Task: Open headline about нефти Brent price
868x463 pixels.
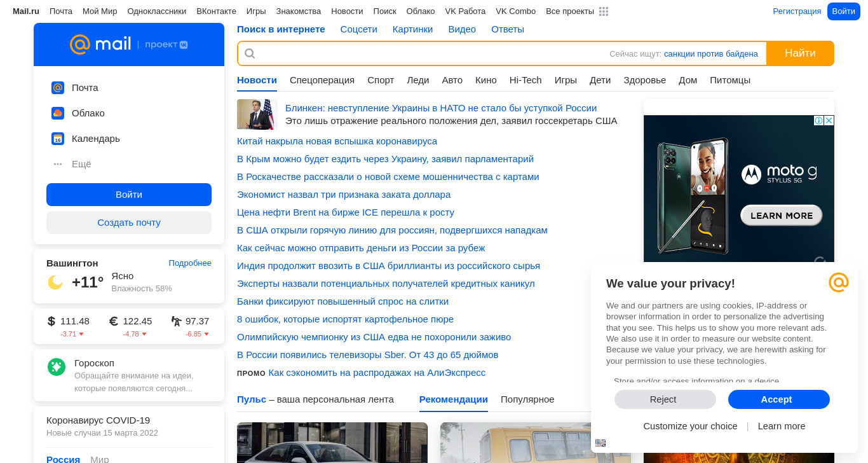Action: (x=346, y=212)
